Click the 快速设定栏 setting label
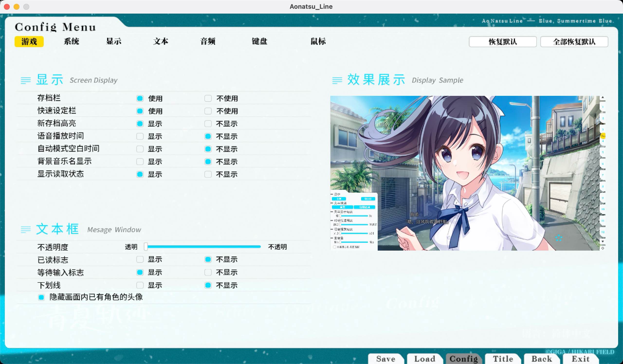This screenshot has width=623, height=364. [x=57, y=110]
